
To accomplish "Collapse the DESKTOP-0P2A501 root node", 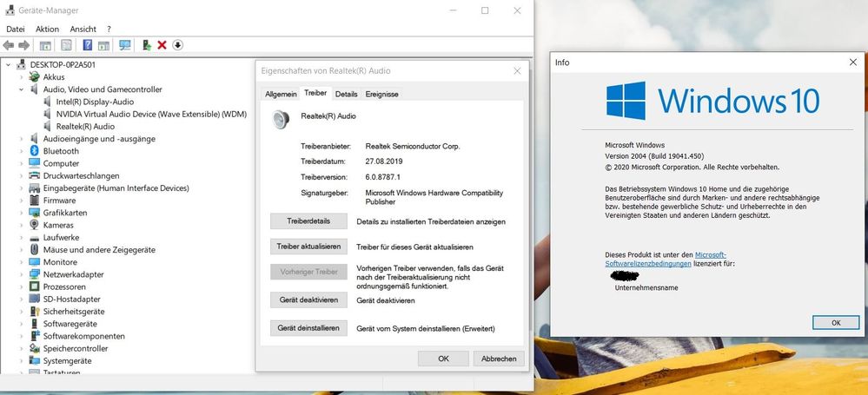I will point(9,65).
